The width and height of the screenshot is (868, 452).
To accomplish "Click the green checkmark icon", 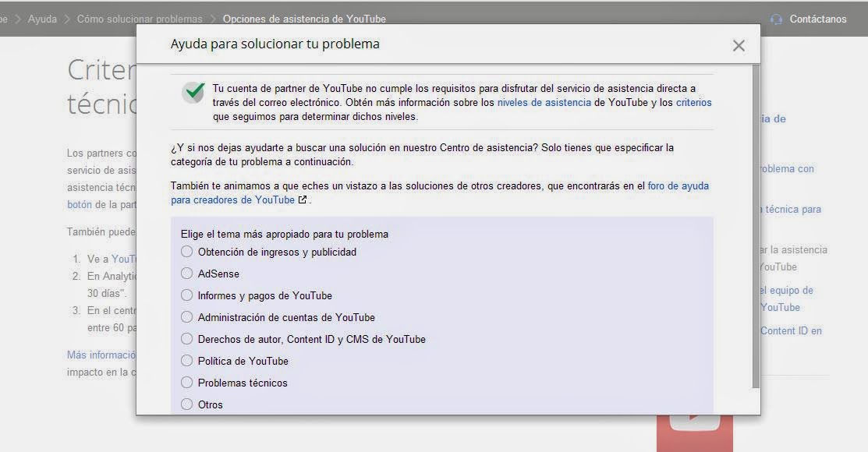I will pyautogui.click(x=193, y=93).
